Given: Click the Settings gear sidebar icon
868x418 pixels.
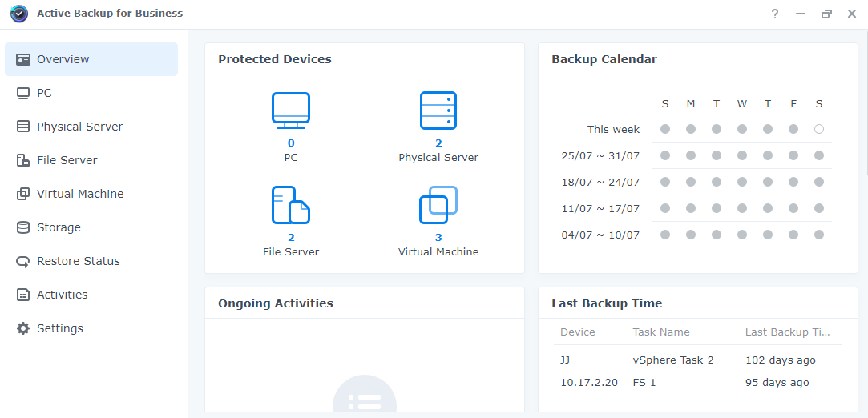Looking at the screenshot, I should (22, 328).
